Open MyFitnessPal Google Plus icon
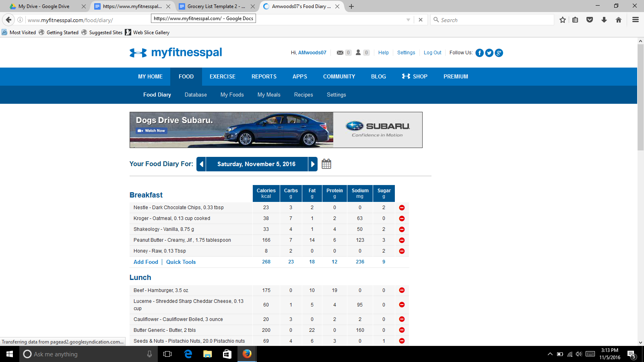The height and width of the screenshot is (362, 644). pos(499,53)
